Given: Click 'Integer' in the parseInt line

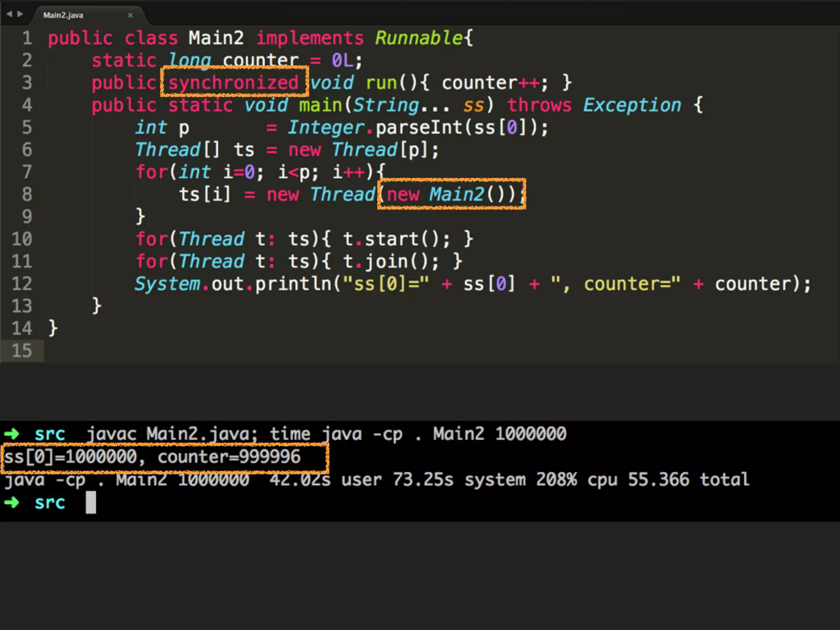Looking at the screenshot, I should (x=326, y=127).
